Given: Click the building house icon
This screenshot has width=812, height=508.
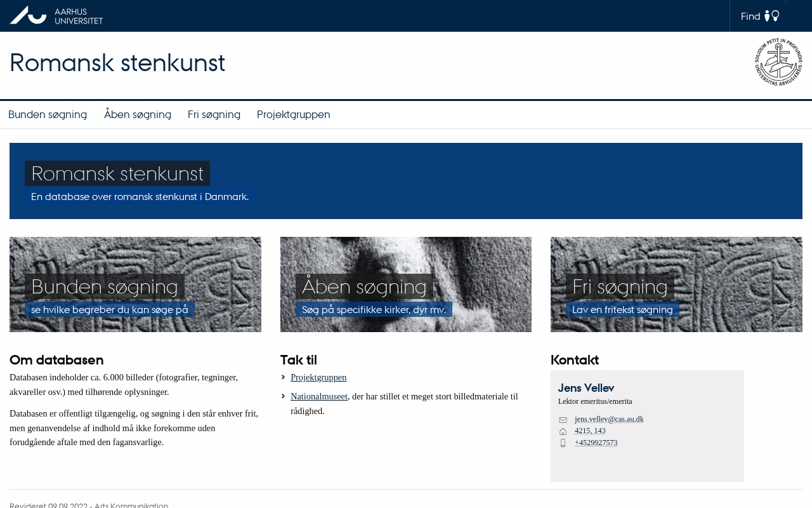Looking at the screenshot, I should tap(563, 431).
